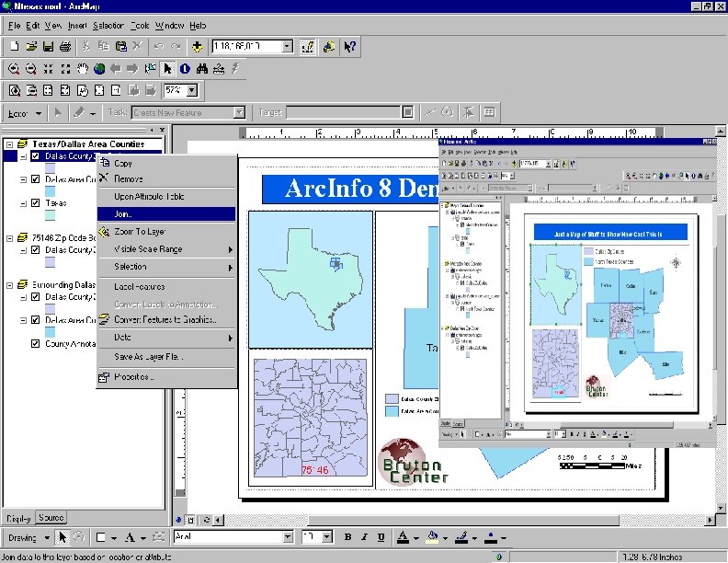Screen dimensions: 728x563
Task: Open the font size dropdown
Action: point(327,537)
